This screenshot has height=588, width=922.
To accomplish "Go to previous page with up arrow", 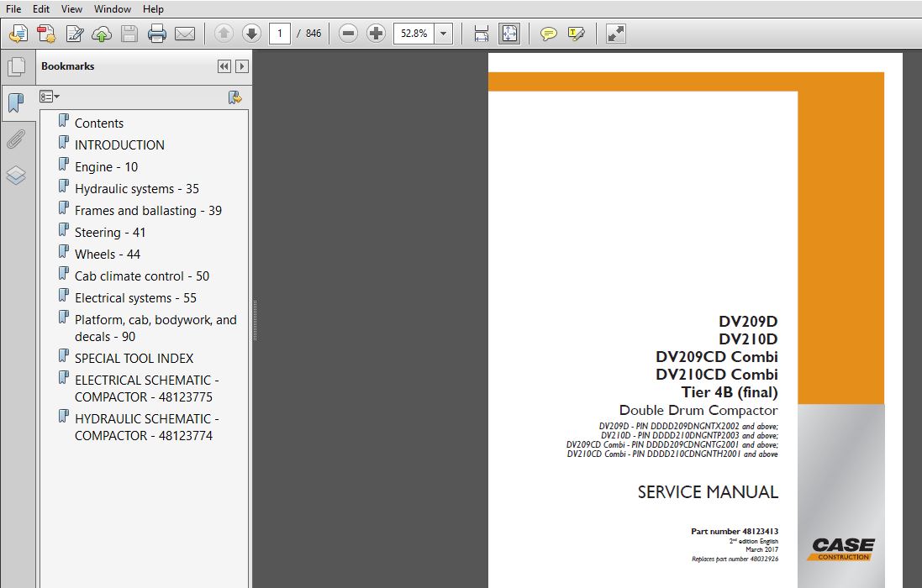I will (x=224, y=34).
